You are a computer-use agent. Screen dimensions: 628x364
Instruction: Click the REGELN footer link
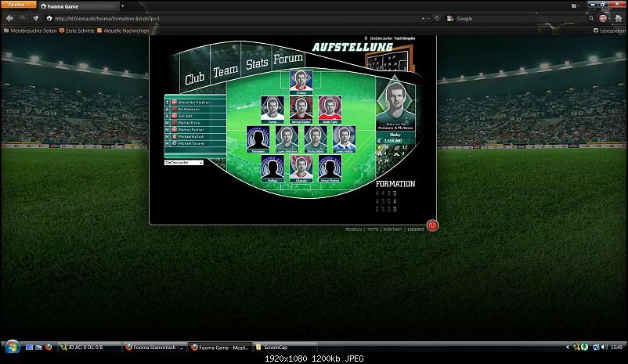point(353,229)
